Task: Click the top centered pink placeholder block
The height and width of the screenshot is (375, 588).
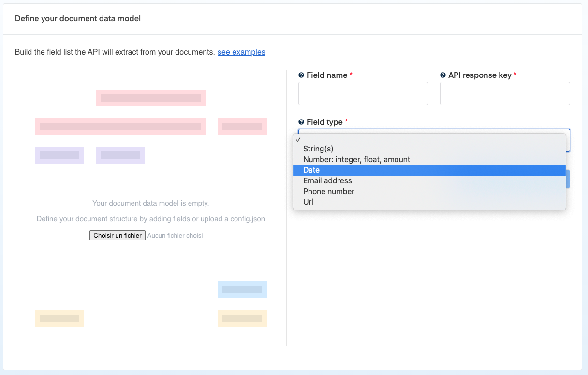Action: tap(151, 98)
